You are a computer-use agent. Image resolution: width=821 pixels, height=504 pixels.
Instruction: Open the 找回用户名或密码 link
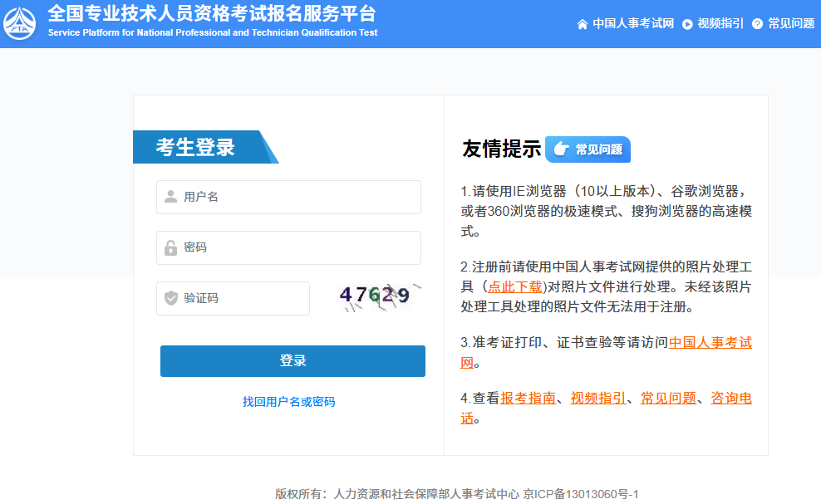(288, 402)
